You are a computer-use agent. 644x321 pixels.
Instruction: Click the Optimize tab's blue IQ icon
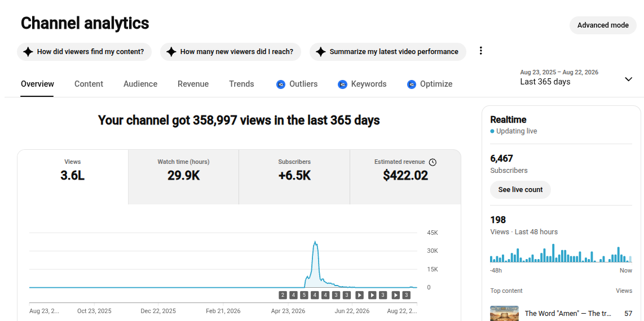click(x=412, y=84)
